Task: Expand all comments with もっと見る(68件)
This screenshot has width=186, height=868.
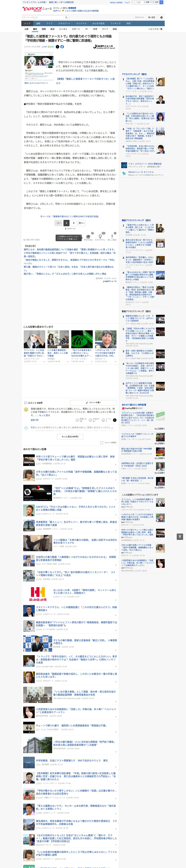Action: (x=70, y=437)
